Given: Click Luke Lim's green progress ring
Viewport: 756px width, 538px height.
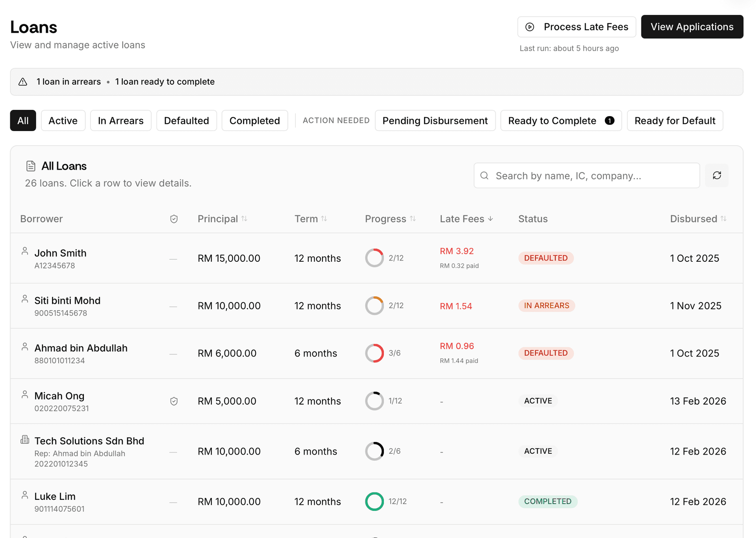Looking at the screenshot, I should (374, 501).
